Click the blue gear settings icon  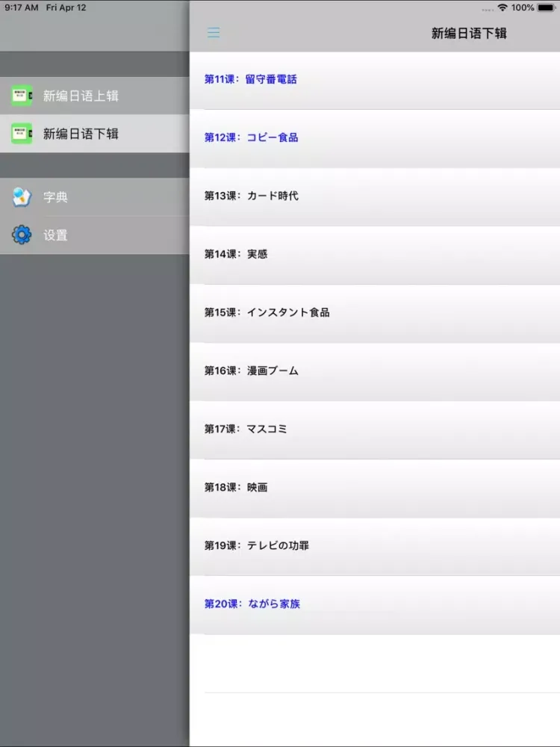22,235
